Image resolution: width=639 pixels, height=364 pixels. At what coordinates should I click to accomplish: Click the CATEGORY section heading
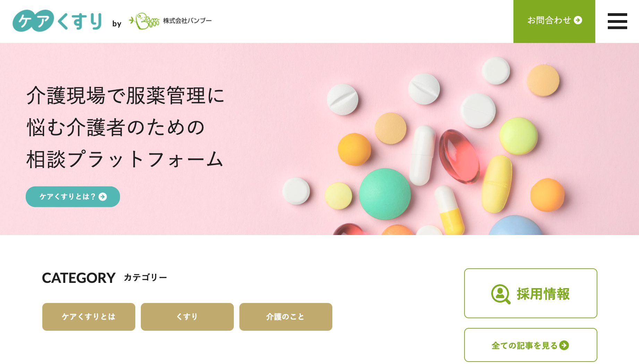coord(79,278)
